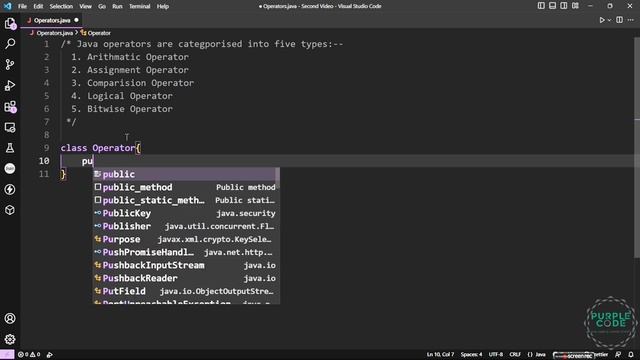This screenshot has height=360, width=640.
Task: Click the unsaved dot on Operators.java tab
Action: [x=76, y=20]
